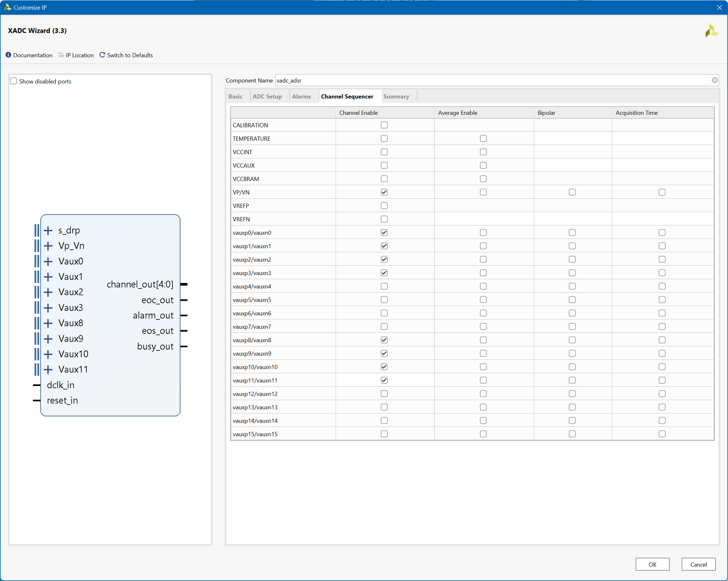Enable Average for VCCAUX row
728x581 pixels.
coord(483,165)
